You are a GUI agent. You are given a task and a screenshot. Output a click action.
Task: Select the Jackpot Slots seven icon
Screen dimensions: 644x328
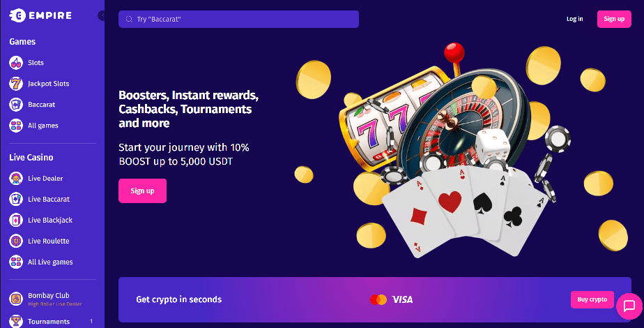[16, 84]
